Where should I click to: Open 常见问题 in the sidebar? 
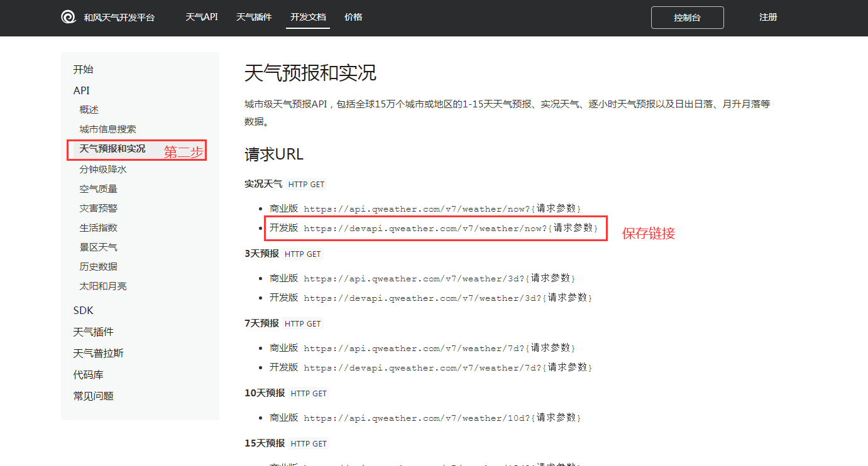pos(93,396)
